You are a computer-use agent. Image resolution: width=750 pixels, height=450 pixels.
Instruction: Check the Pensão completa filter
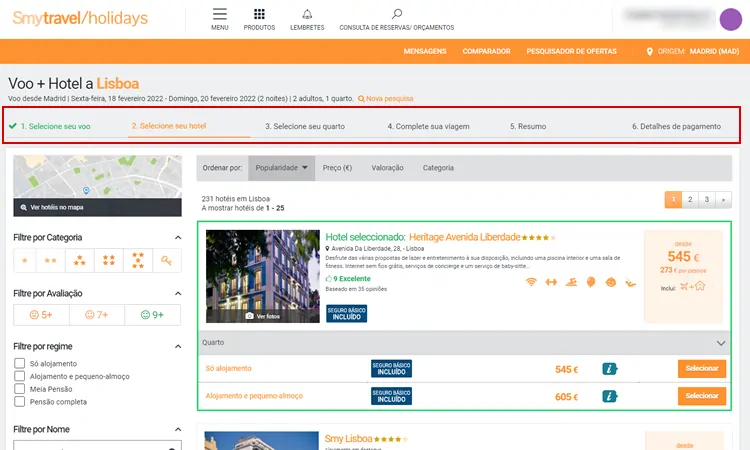[20, 402]
